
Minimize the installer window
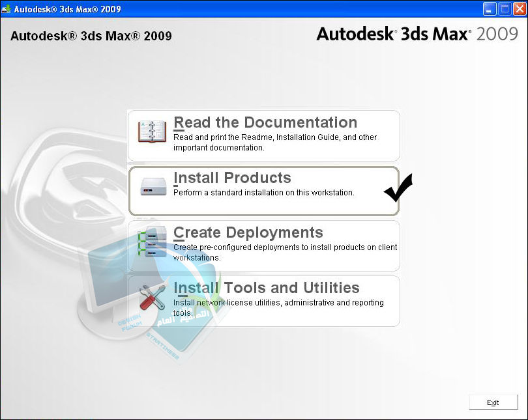(x=490, y=9)
